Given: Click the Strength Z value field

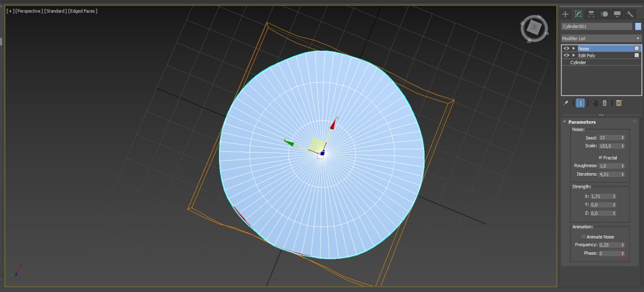Looking at the screenshot, I should 601,213.
